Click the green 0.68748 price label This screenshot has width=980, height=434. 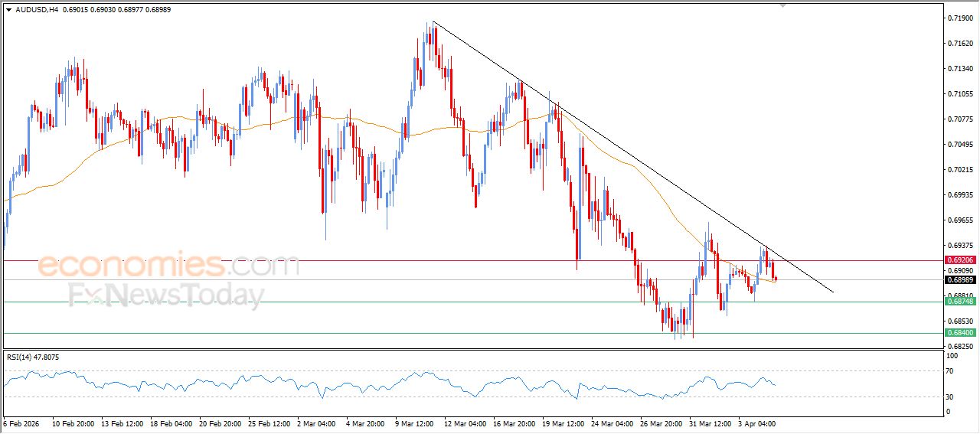pyautogui.click(x=959, y=302)
